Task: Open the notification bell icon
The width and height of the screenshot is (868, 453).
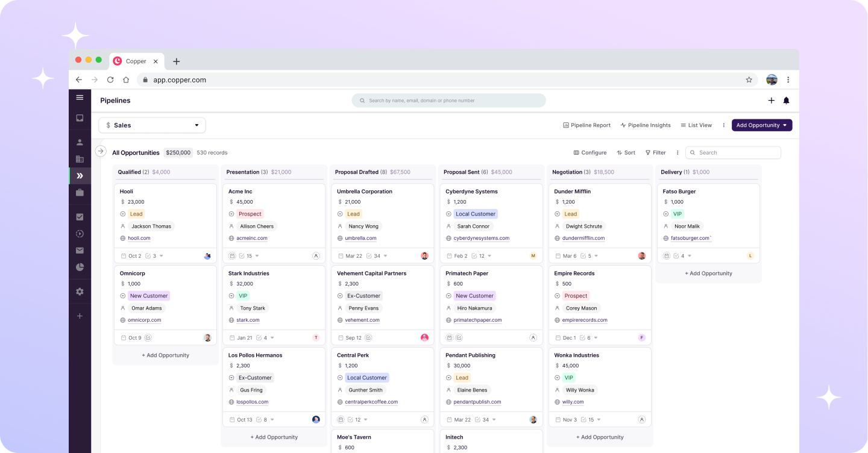Action: tap(786, 101)
